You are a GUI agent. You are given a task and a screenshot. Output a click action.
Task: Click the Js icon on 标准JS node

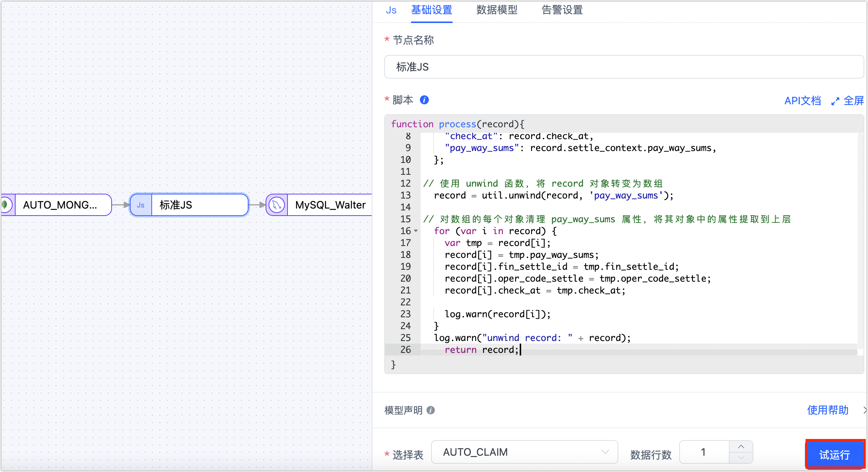[x=141, y=205]
